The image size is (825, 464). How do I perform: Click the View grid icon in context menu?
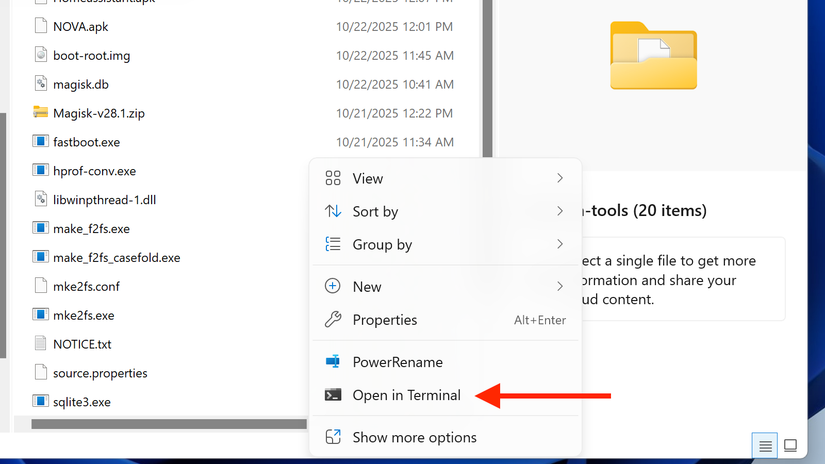click(x=333, y=178)
